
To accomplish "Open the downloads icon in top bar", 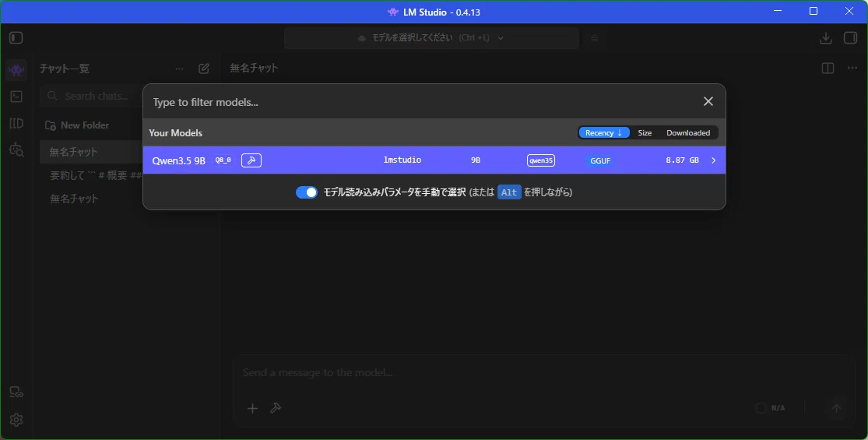I will coord(825,37).
